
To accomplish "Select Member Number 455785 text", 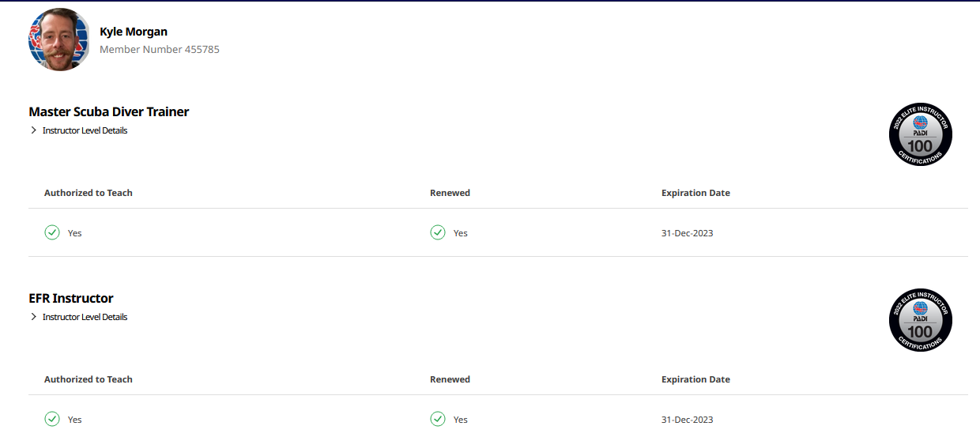I will [x=160, y=49].
